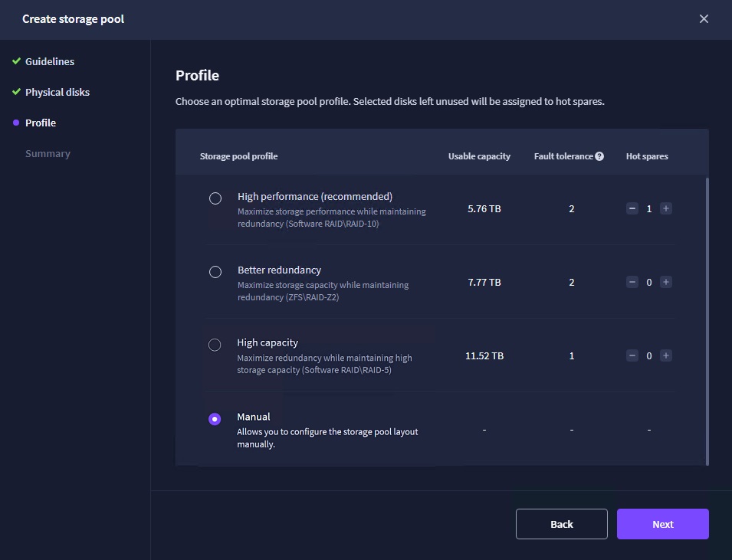732x560 pixels.
Task: Click the profile list vertical scrollbar
Action: [707, 321]
